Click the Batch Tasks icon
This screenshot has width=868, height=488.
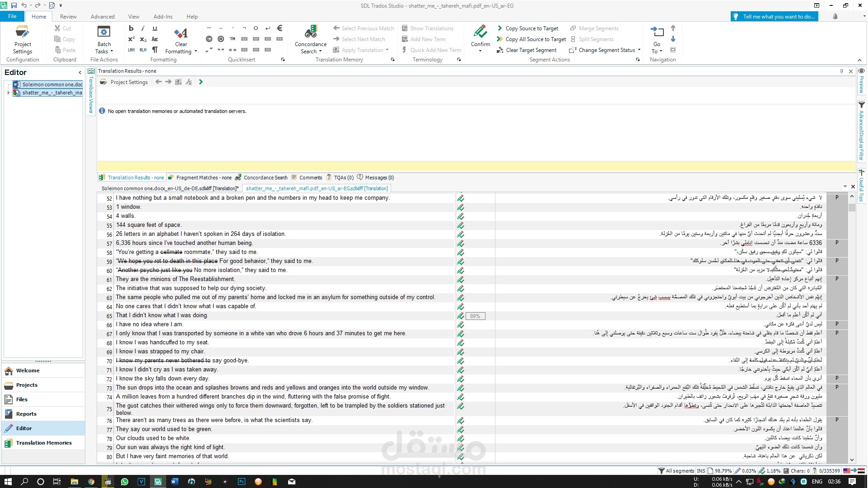[x=104, y=32]
